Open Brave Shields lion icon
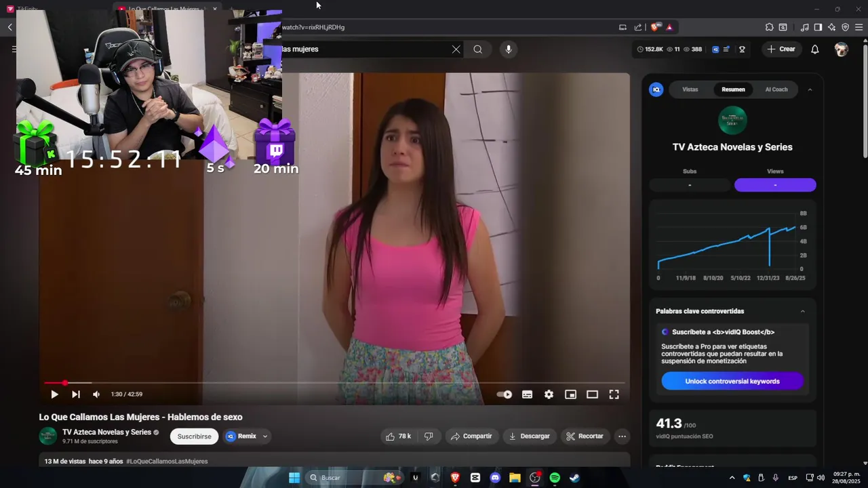 coord(655,27)
